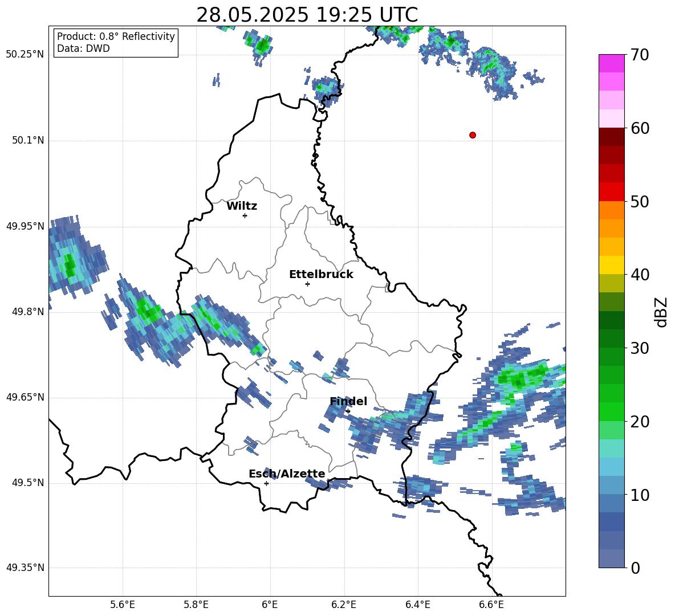
Task: Click the Esch/Alzette station cross marker
Action: point(266,483)
